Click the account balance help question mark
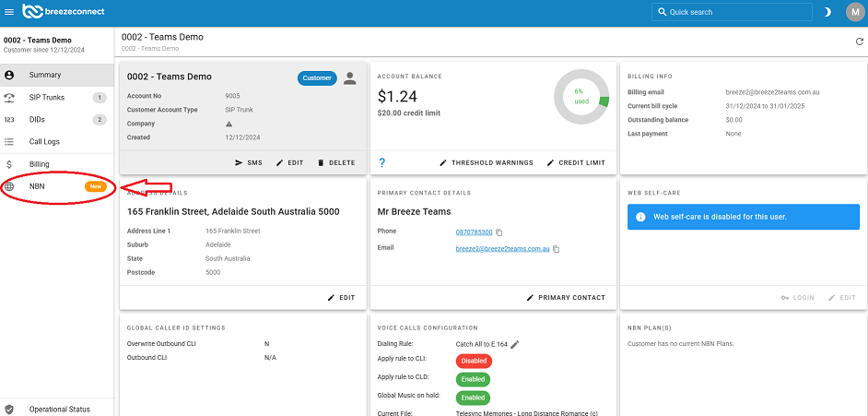This screenshot has width=868, height=416. coord(381,163)
